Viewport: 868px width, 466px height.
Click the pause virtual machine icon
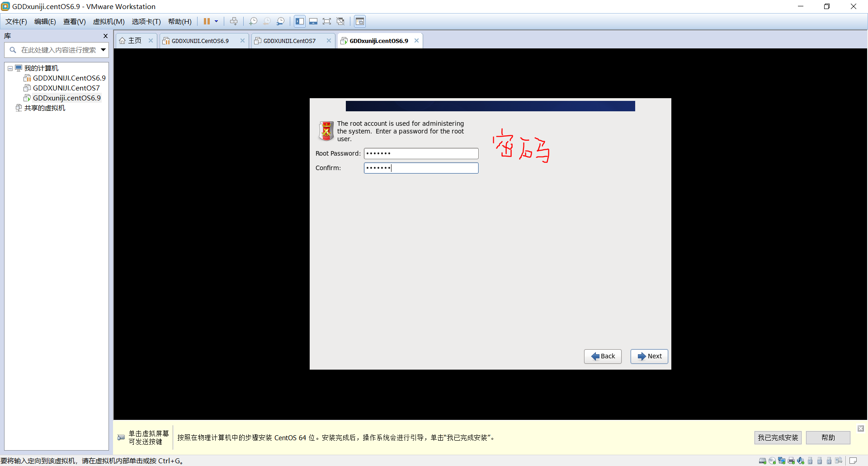(207, 21)
